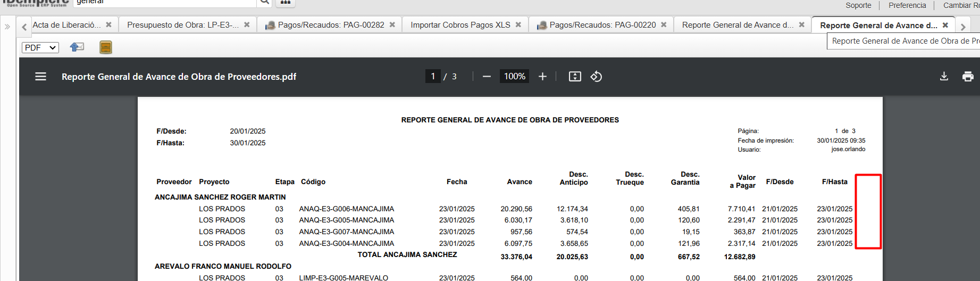Image resolution: width=980 pixels, height=281 pixels.
Task: Zoom out the PDF with minus button
Action: pyautogui.click(x=487, y=77)
